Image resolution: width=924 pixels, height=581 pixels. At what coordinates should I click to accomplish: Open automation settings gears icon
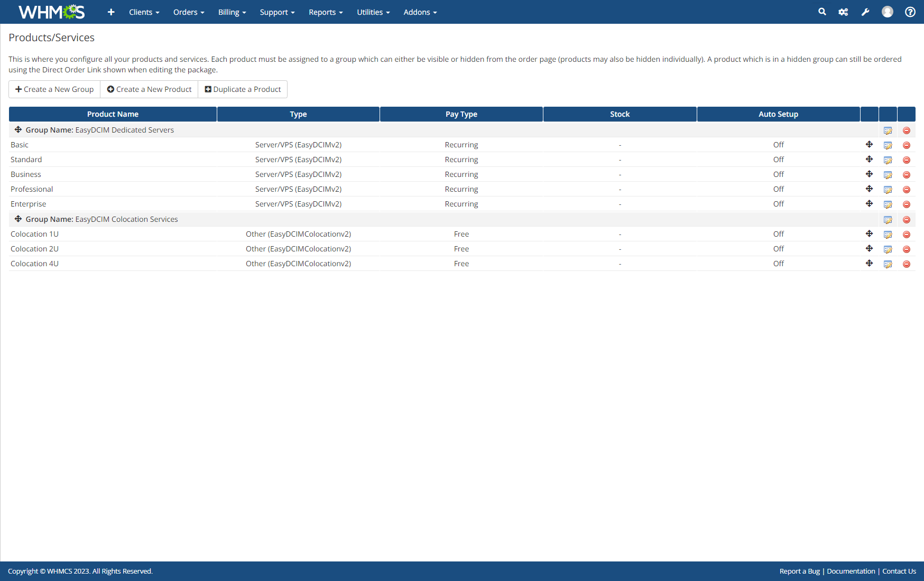843,12
